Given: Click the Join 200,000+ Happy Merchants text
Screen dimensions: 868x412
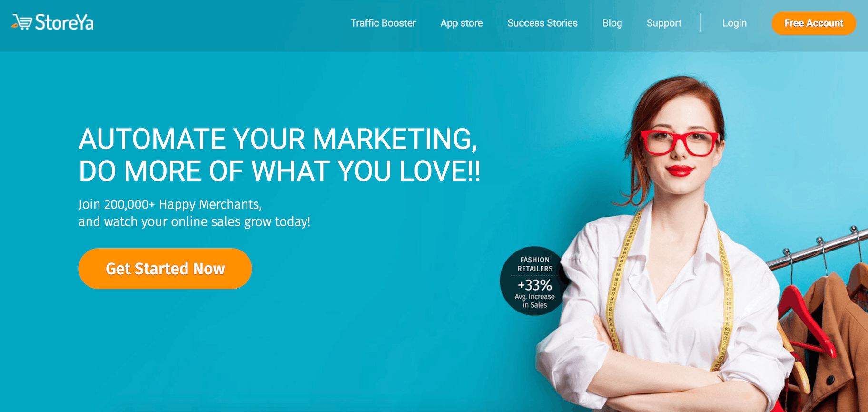Looking at the screenshot, I should point(170,204).
